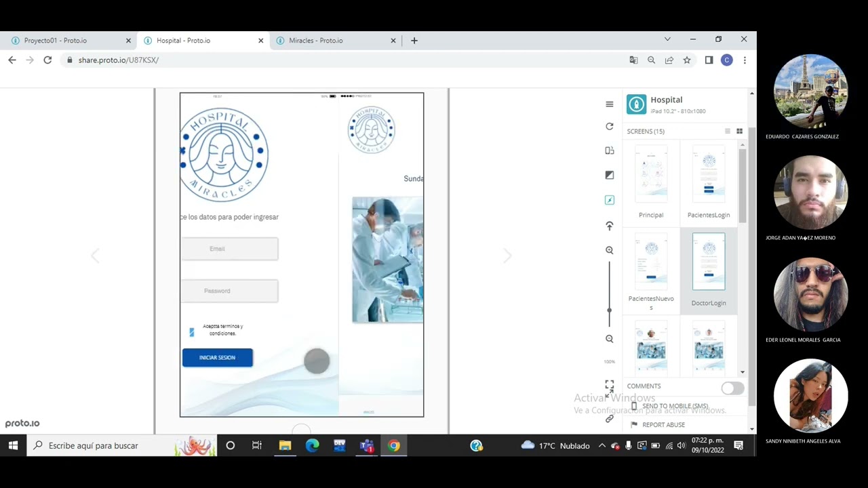The image size is (868, 488).
Task: Open Microsoft Teams from the taskbar
Action: [367, 445]
